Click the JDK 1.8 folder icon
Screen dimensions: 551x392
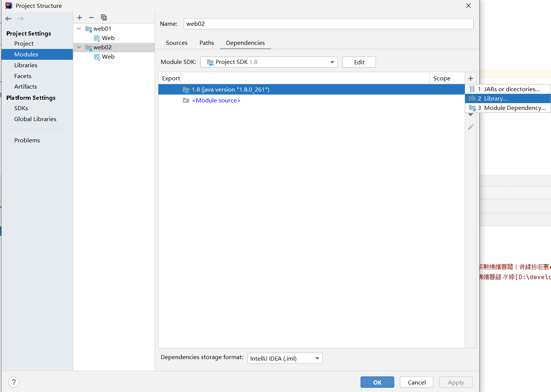tap(186, 90)
